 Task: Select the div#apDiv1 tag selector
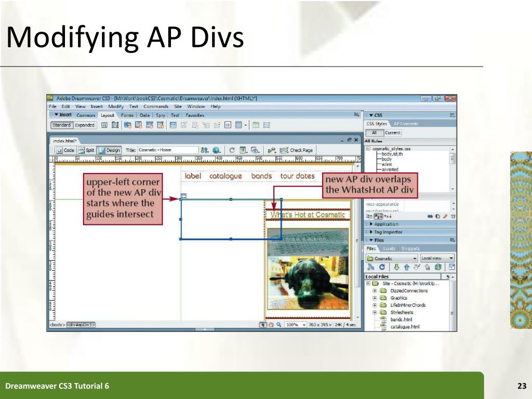(81, 325)
